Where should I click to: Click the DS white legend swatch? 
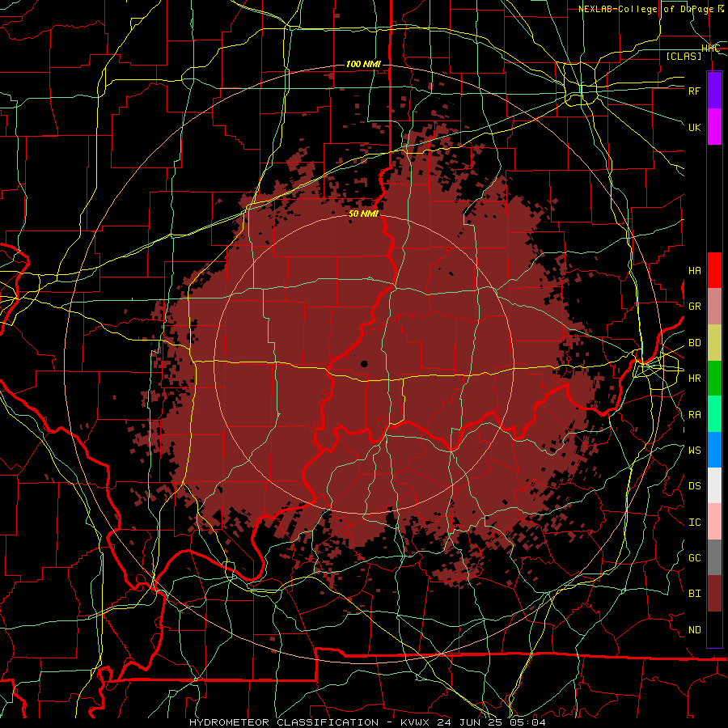714,485
